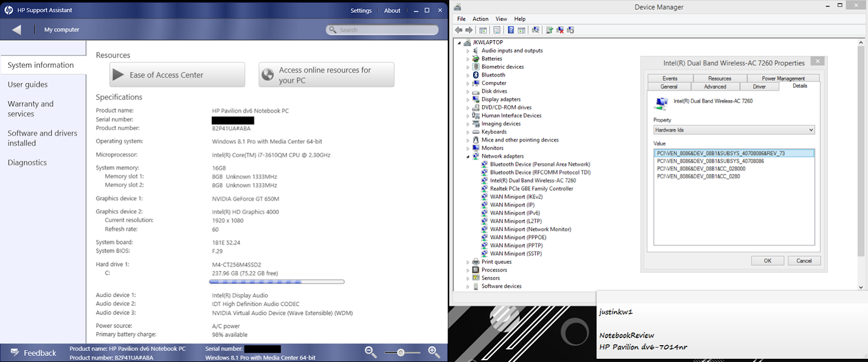The height and width of the screenshot is (362, 868).
Task: Collapse the Network adapters node
Action: pyautogui.click(x=468, y=156)
